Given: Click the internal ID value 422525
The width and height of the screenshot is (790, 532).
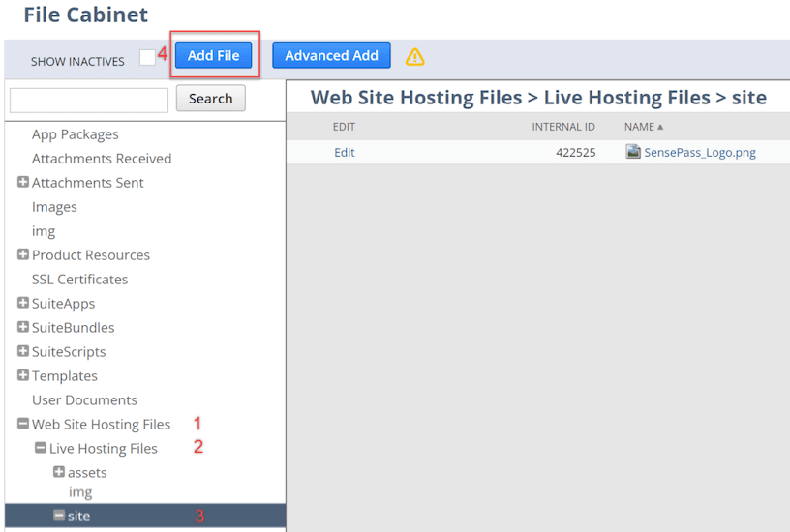Looking at the screenshot, I should pyautogui.click(x=576, y=153).
